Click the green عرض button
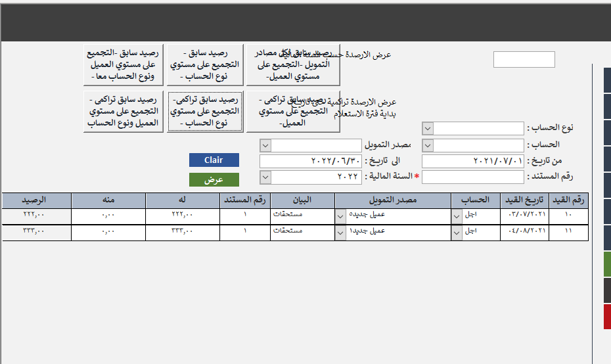Viewport: 611px width, 364px height. [214, 179]
